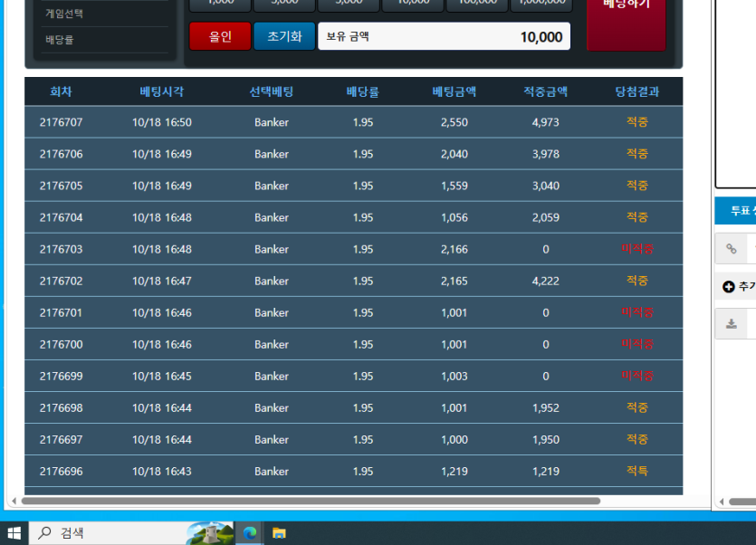Viewport: 756px width, 545px height.
Task: Click the 베팅금액 column header
Action: [x=455, y=91]
